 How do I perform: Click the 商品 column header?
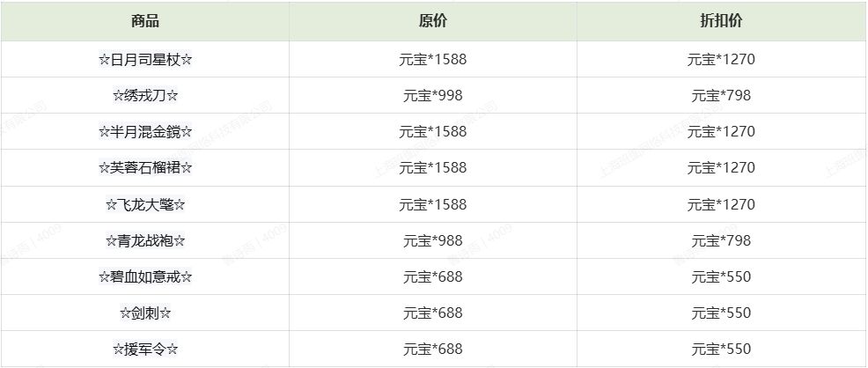point(145,22)
